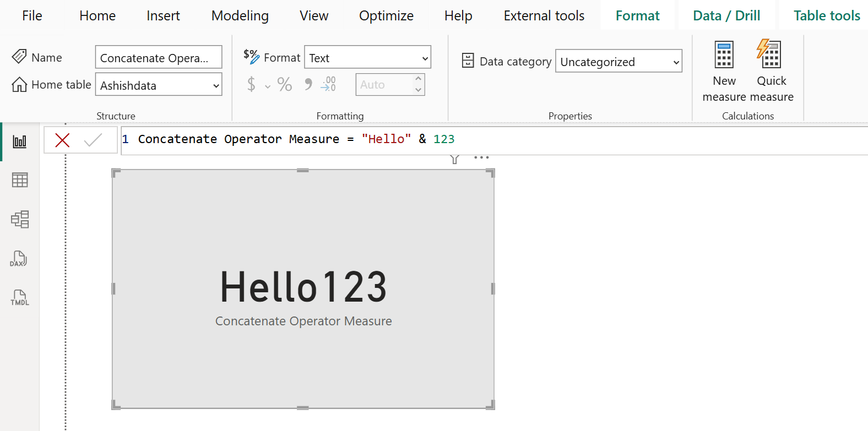Switch to the External tools tab
This screenshot has width=868, height=431.
(x=544, y=16)
